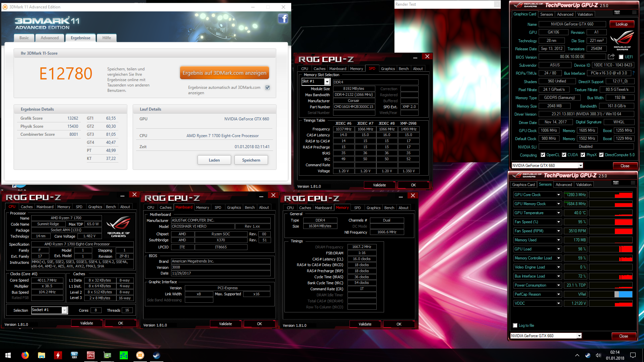644x362 pixels.
Task: Expand the Memory Controller Load sensor dropdown
Action: click(558, 258)
